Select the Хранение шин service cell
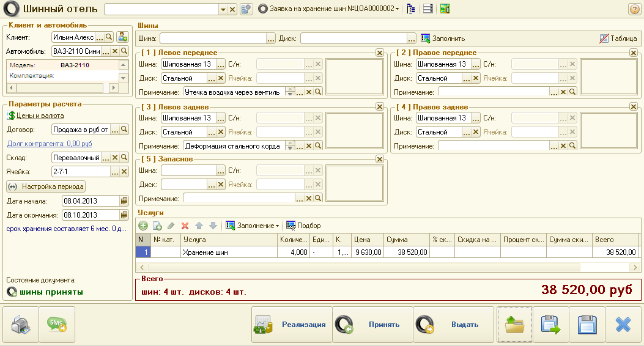644x346 pixels. (229, 252)
